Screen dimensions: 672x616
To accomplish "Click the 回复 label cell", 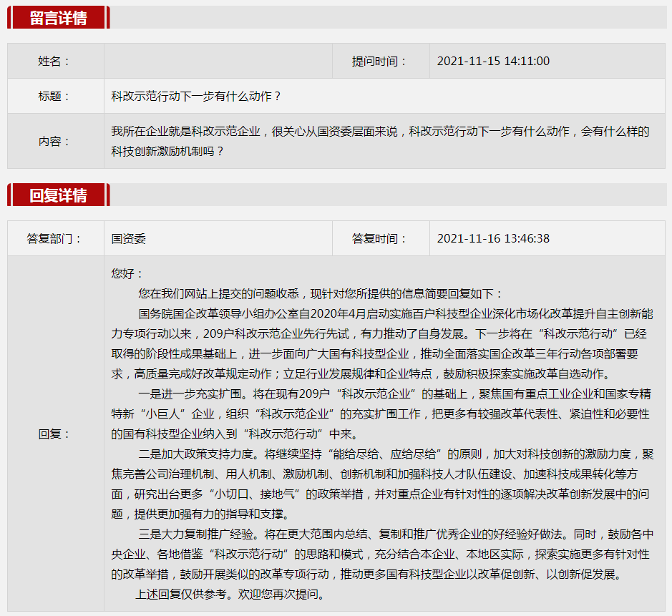I will [x=55, y=434].
